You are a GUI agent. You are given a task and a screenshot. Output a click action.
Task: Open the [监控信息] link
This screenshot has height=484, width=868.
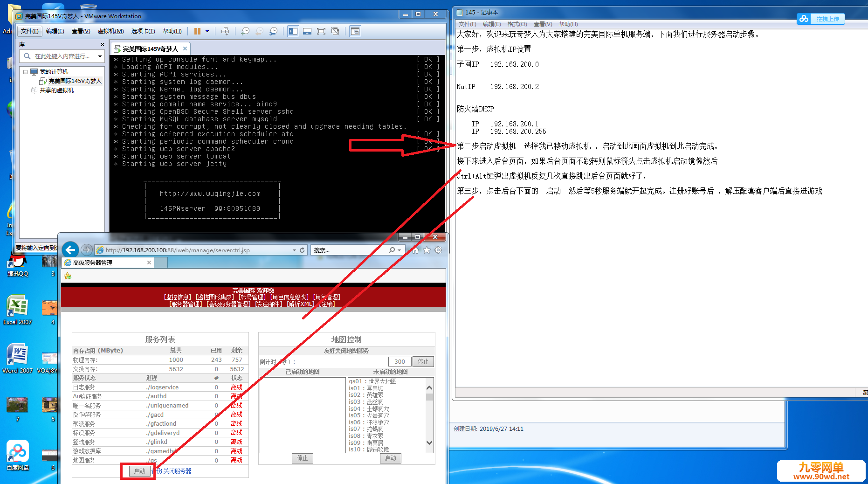click(178, 297)
